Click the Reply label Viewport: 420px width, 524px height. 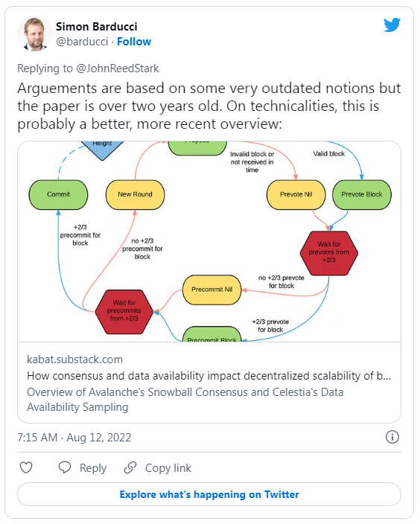[93, 468]
